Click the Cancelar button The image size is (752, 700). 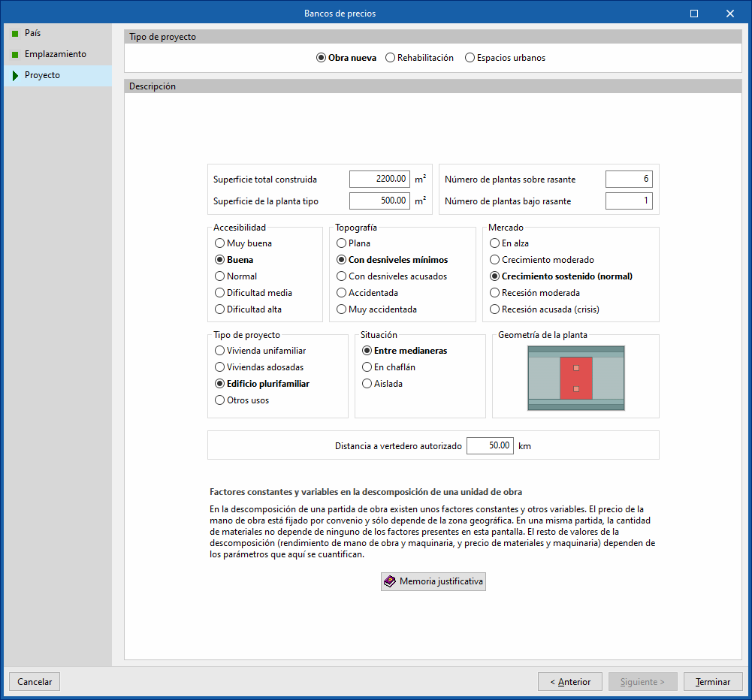point(35,682)
